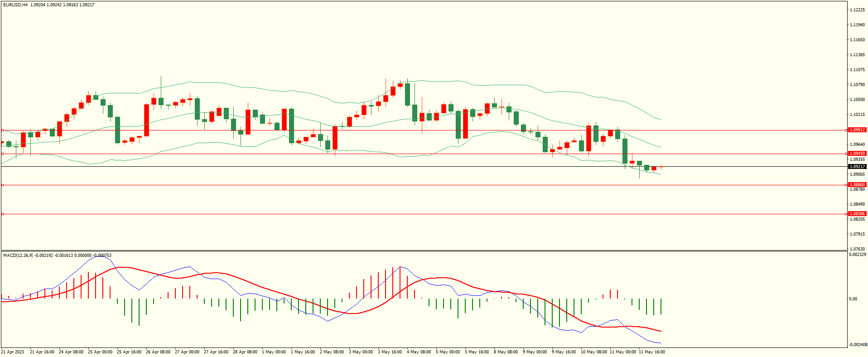Click the MACD 0.002329 upper scale value
Screen dimensions: 868x357
pos(858,255)
